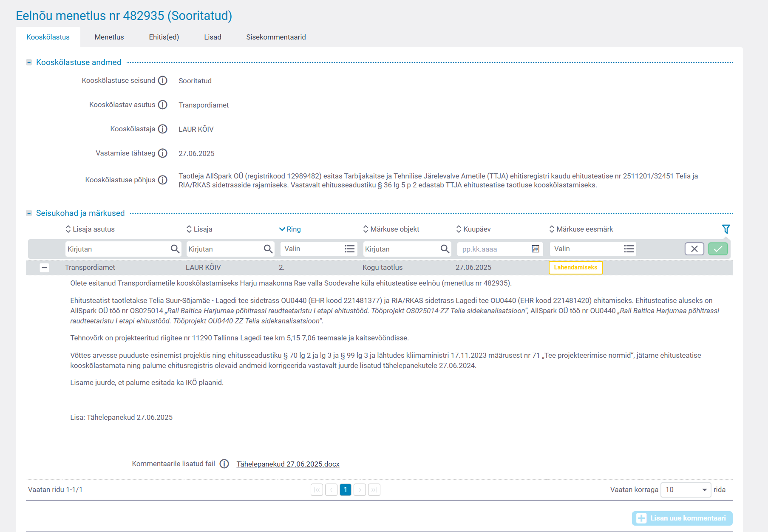Image resolution: width=768 pixels, height=532 pixels.
Task: Collapse the Transpordiamet comment row
Action: pos(44,268)
